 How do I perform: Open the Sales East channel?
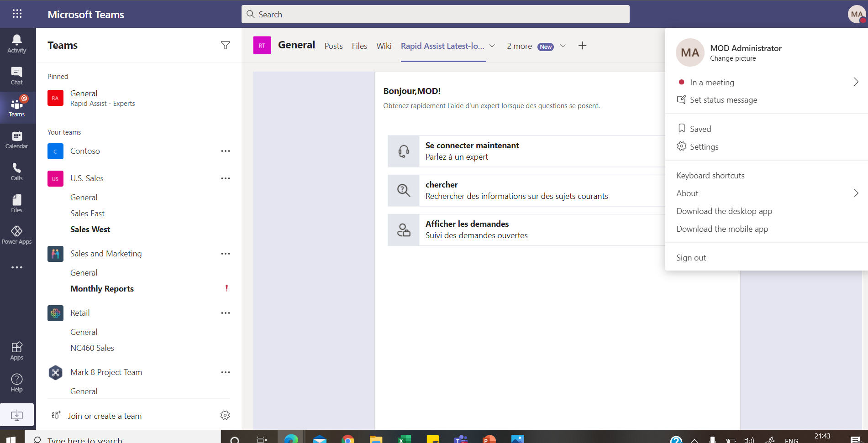point(87,214)
